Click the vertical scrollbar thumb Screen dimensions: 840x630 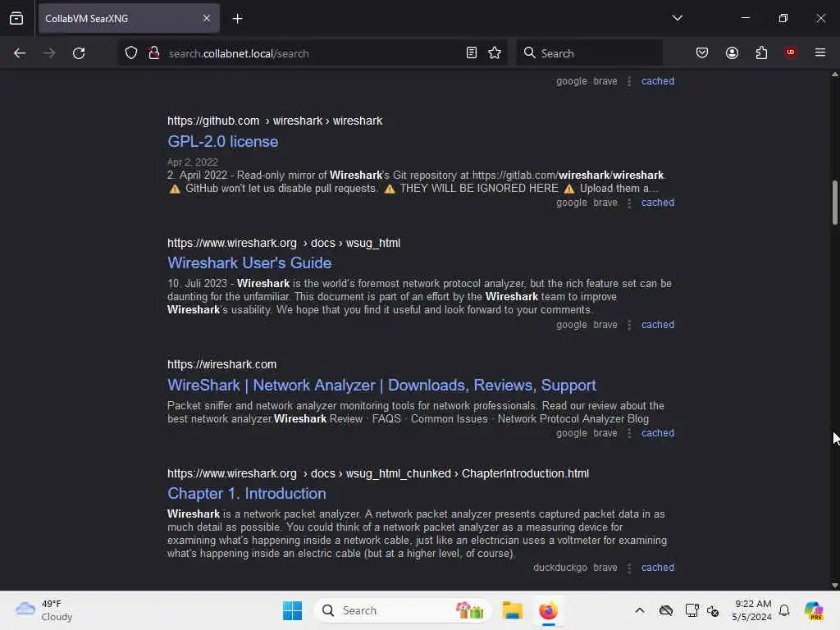click(834, 203)
